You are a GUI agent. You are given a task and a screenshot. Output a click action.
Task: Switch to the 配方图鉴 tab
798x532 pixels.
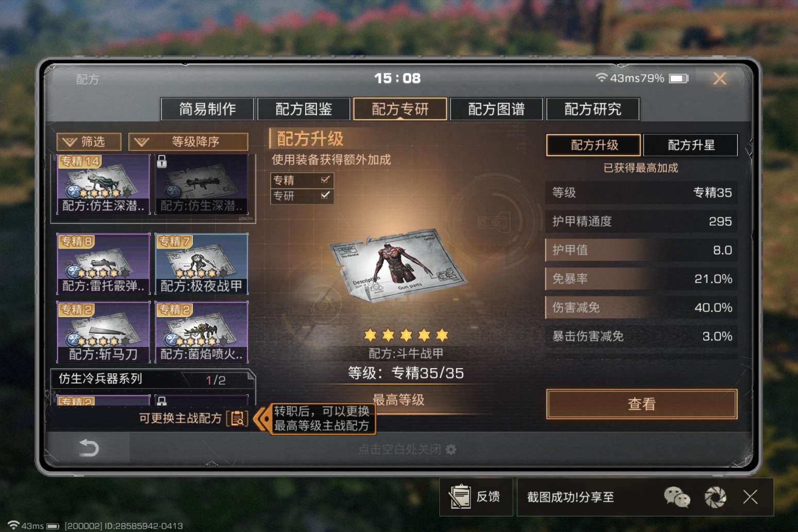point(304,109)
